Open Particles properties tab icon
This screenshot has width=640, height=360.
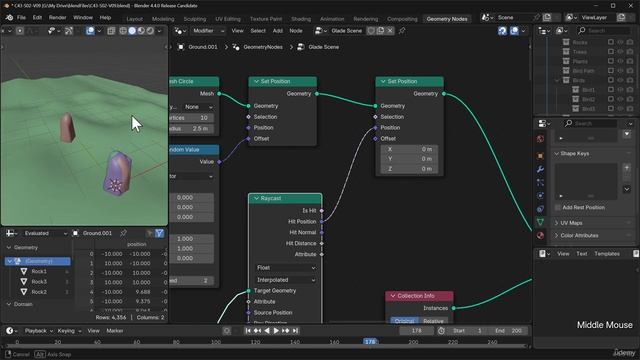click(x=540, y=182)
